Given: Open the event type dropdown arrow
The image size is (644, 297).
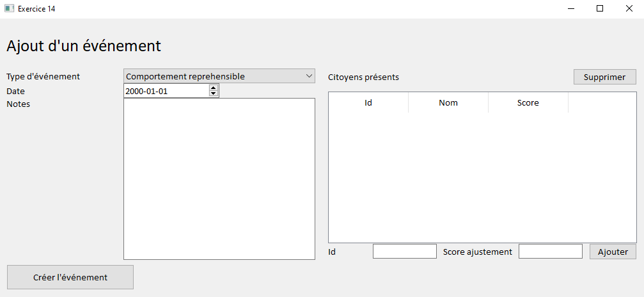Looking at the screenshot, I should click(x=310, y=76).
